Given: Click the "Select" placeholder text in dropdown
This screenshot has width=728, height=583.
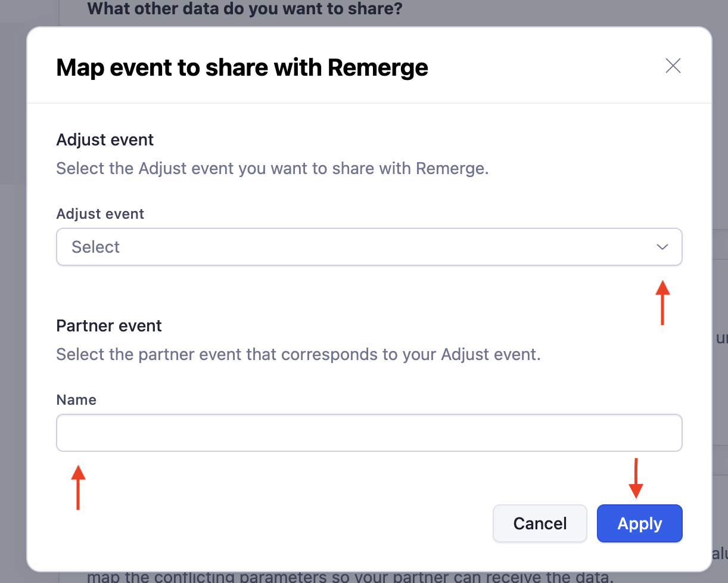Looking at the screenshot, I should [x=96, y=247].
